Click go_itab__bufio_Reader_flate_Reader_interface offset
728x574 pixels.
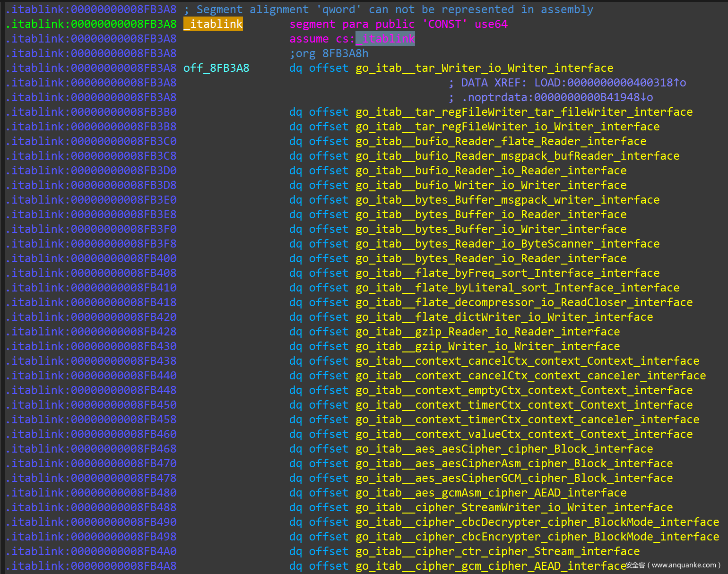501,141
